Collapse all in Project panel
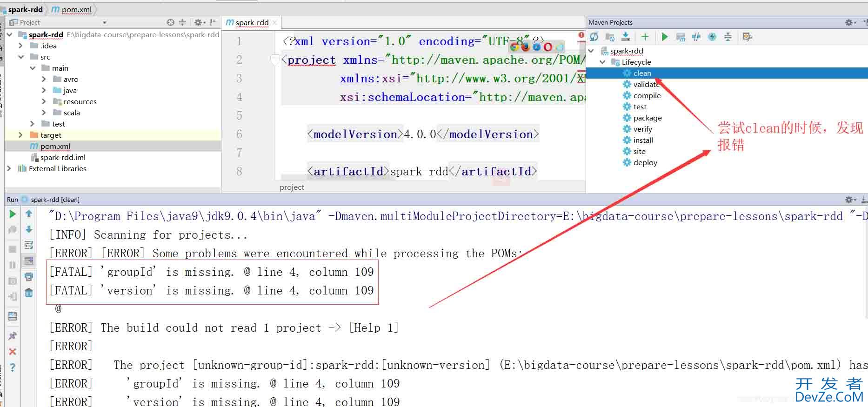868x407 pixels. pyautogui.click(x=182, y=22)
